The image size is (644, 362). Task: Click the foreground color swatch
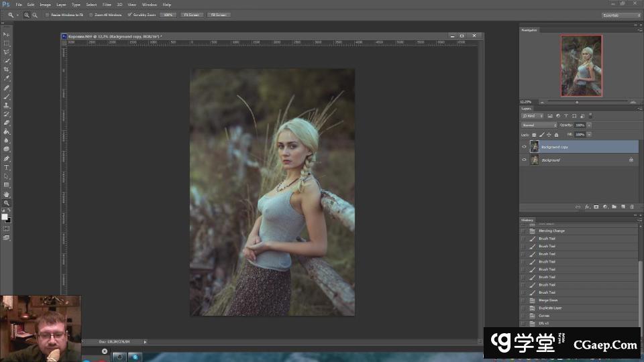pyautogui.click(x=5, y=217)
